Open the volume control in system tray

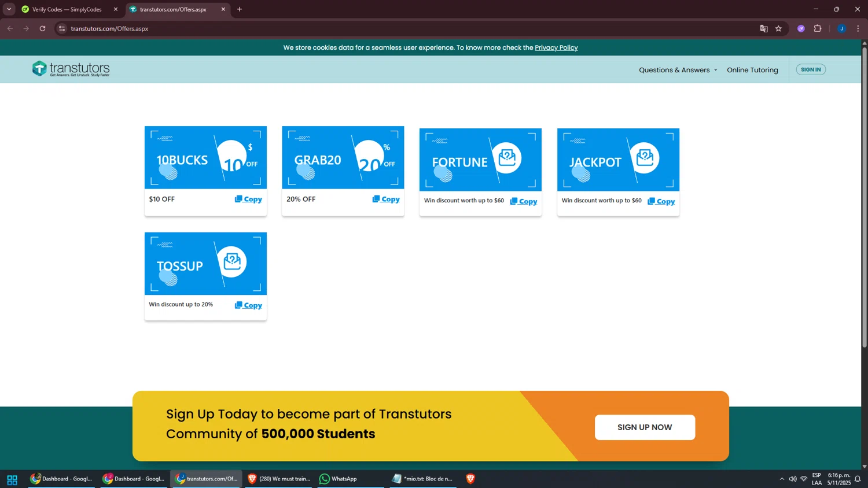point(793,479)
